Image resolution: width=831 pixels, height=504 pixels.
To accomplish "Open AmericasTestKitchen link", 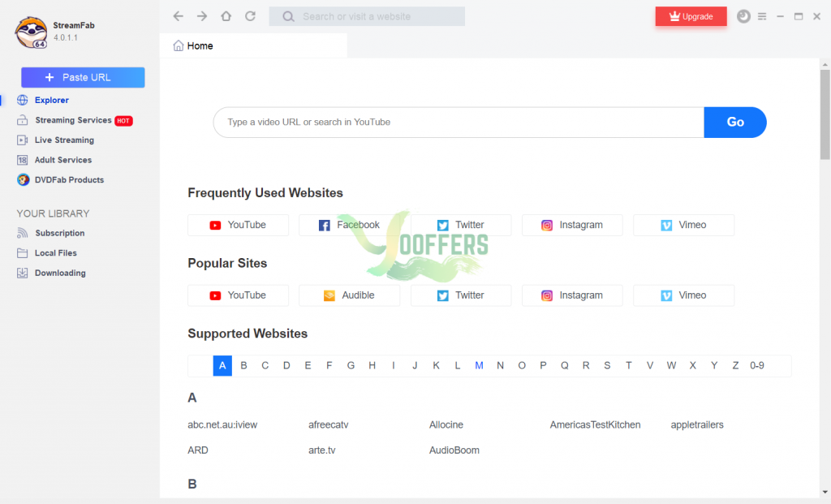I will 595,425.
